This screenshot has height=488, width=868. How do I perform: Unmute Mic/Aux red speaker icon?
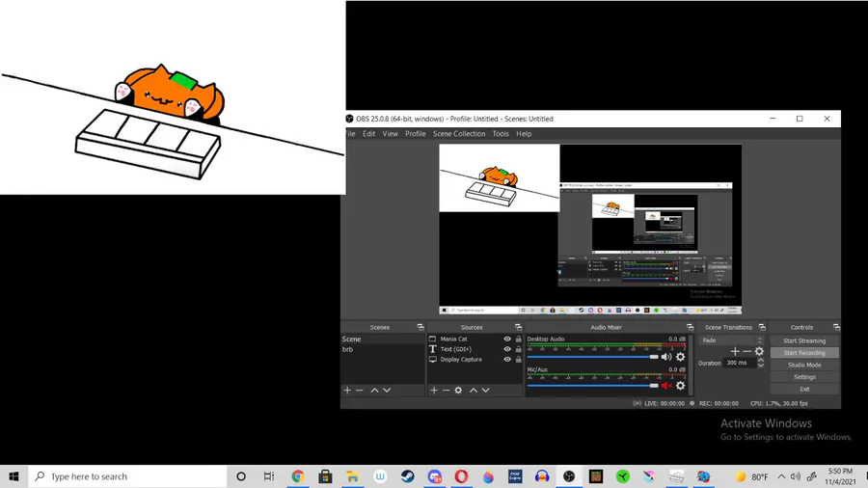[x=666, y=386]
